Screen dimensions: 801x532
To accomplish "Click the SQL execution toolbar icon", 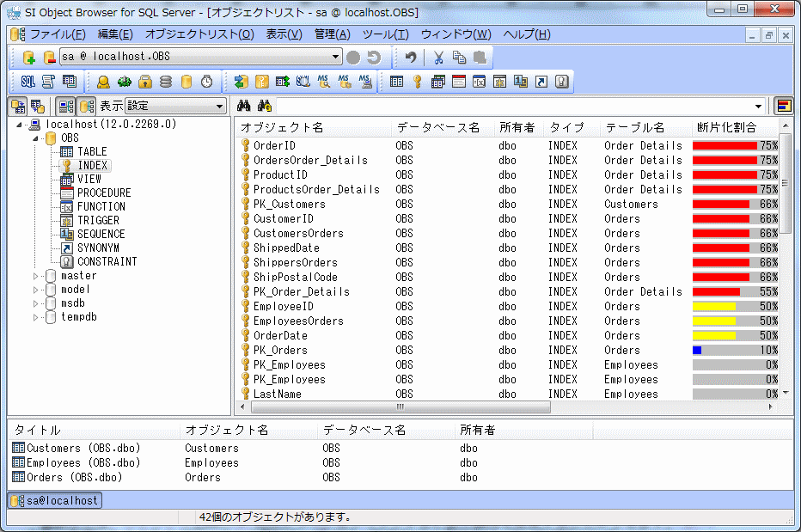I will pyautogui.click(x=28, y=82).
